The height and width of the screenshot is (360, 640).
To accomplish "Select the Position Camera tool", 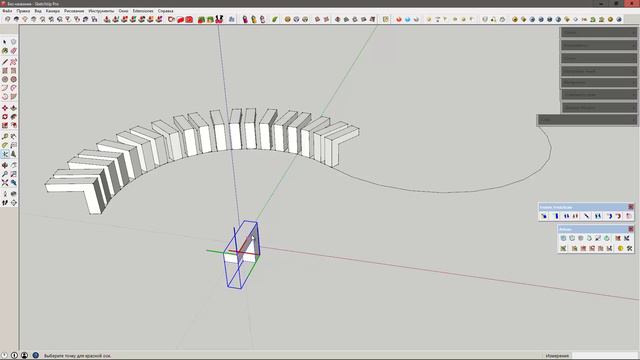I will point(5,194).
